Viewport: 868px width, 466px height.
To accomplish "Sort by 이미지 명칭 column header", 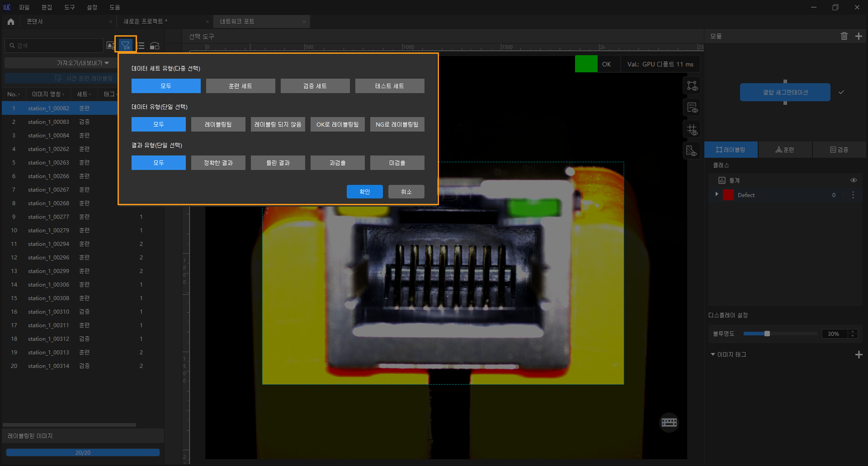I will click(x=48, y=94).
